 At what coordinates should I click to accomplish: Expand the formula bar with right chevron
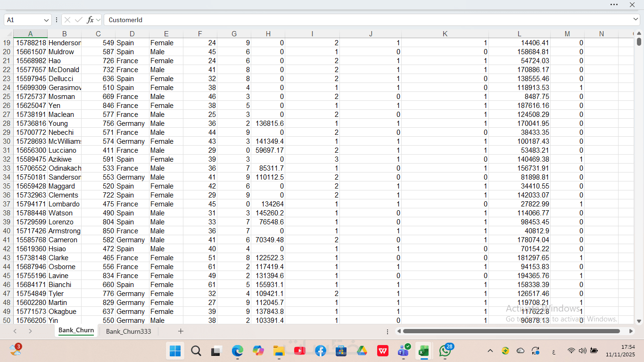[x=636, y=20]
